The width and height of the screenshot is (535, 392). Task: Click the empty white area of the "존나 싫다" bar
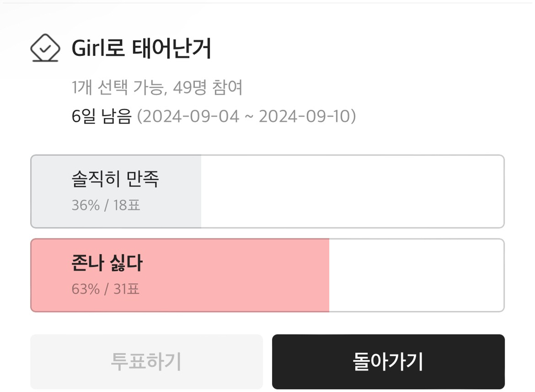point(415,275)
